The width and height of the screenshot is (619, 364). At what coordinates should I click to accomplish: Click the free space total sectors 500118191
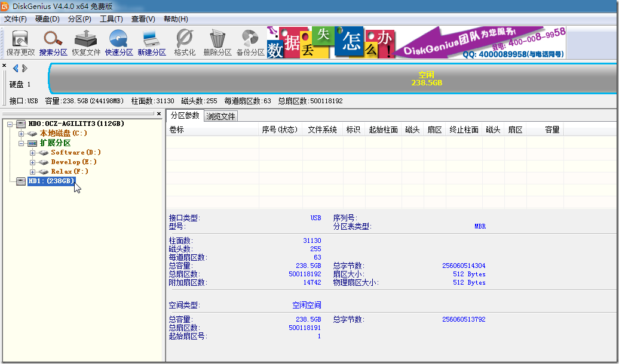coord(305,328)
